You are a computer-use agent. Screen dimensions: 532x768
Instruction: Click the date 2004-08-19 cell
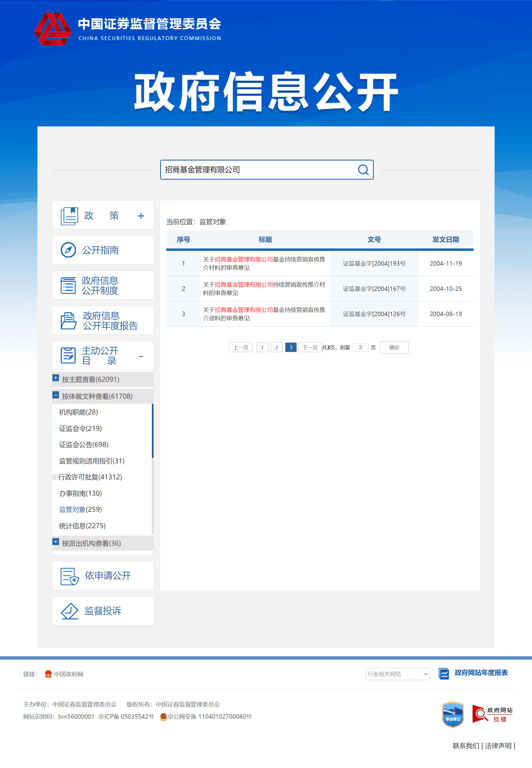click(446, 314)
